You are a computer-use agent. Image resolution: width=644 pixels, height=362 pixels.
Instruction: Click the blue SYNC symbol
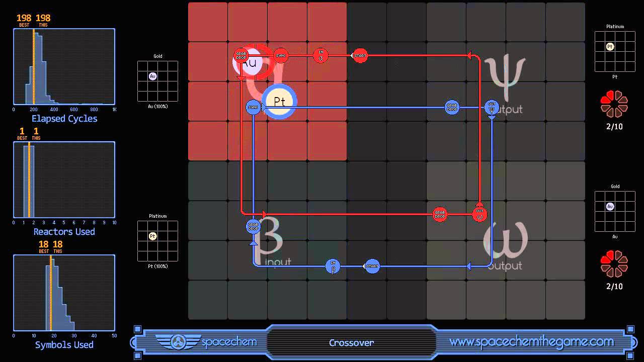[254, 107]
